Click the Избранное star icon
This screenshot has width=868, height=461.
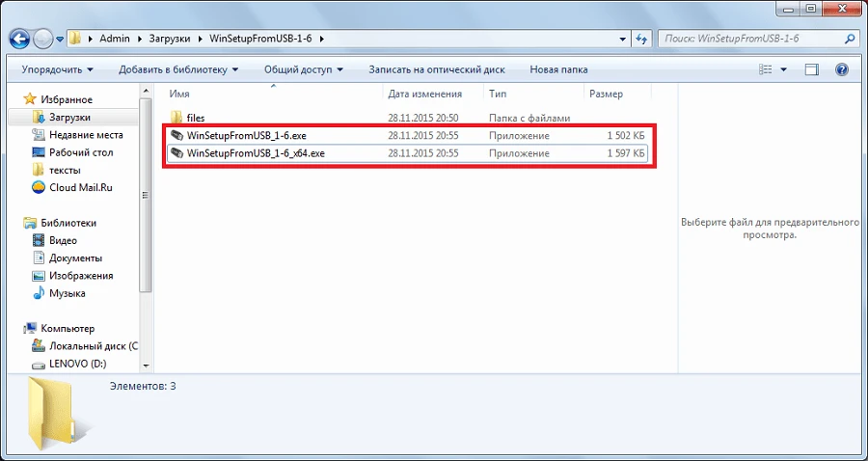[x=29, y=99]
